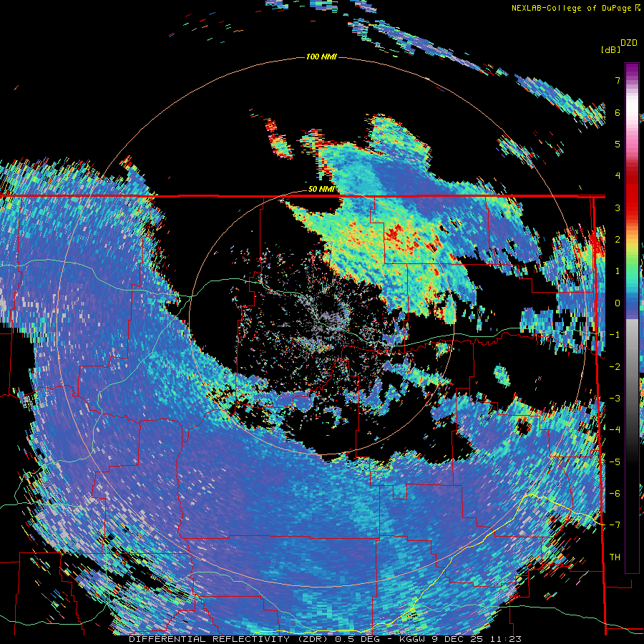Click the 7 value on color scale
Image resolution: width=644 pixels, height=644 pixels.
[618, 80]
